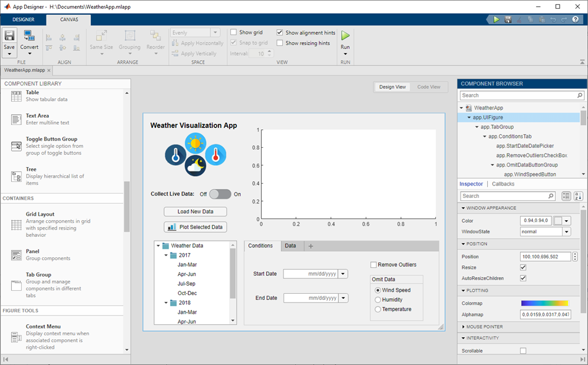Check the Remove Outliers checkbox

tap(374, 265)
